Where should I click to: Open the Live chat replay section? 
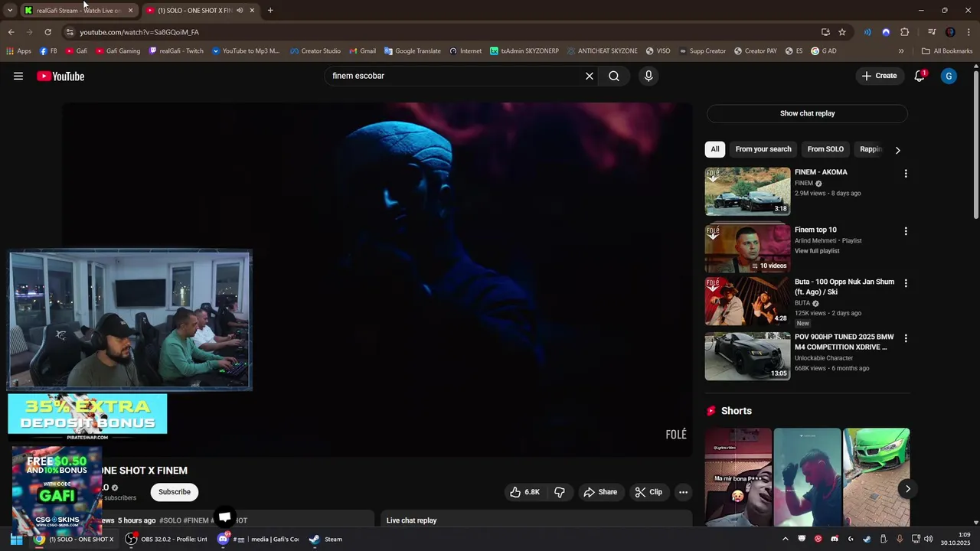536,520
